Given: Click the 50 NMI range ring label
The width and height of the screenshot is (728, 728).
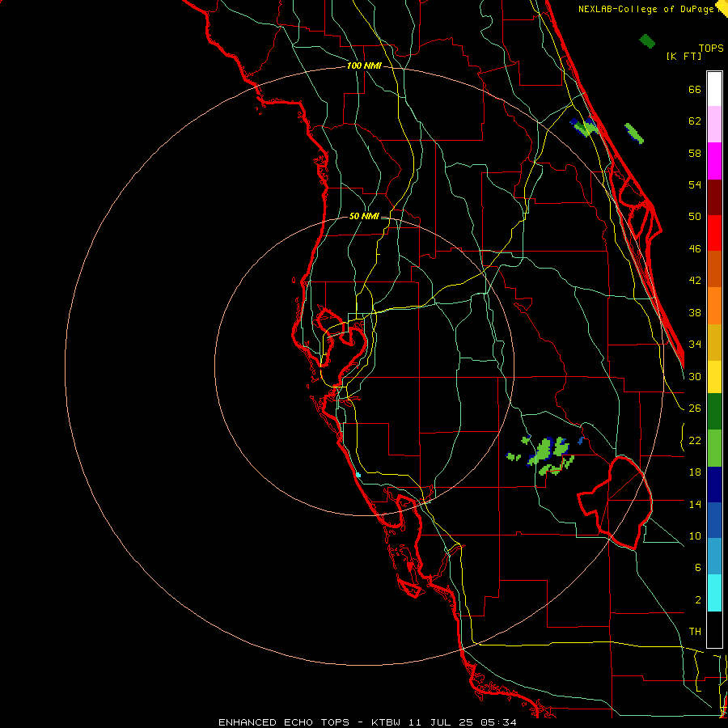Looking at the screenshot, I should tap(364, 216).
